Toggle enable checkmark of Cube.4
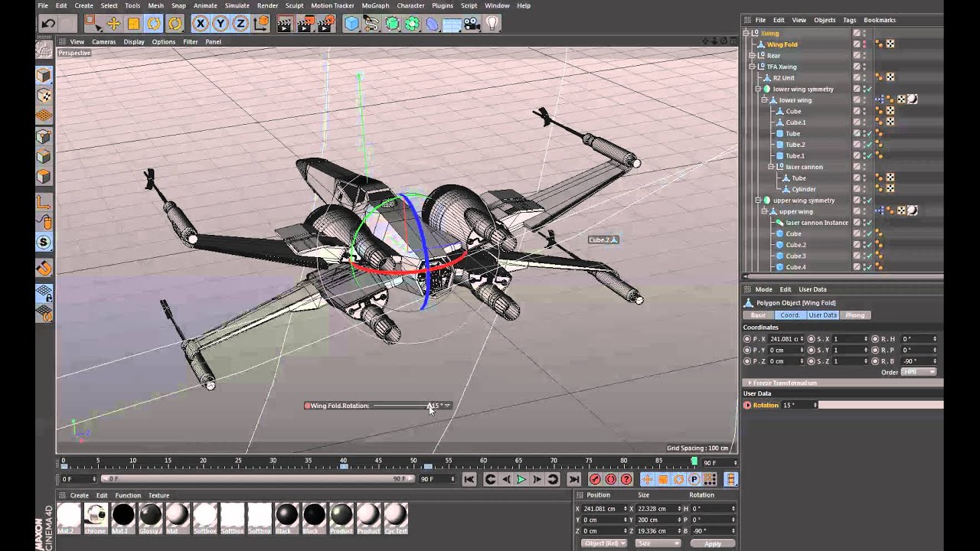 (x=868, y=267)
